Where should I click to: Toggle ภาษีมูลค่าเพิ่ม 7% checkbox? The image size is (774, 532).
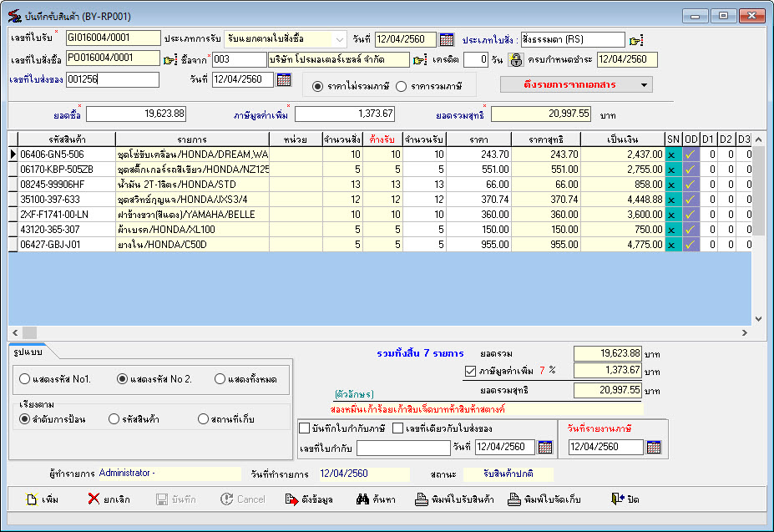(x=470, y=371)
